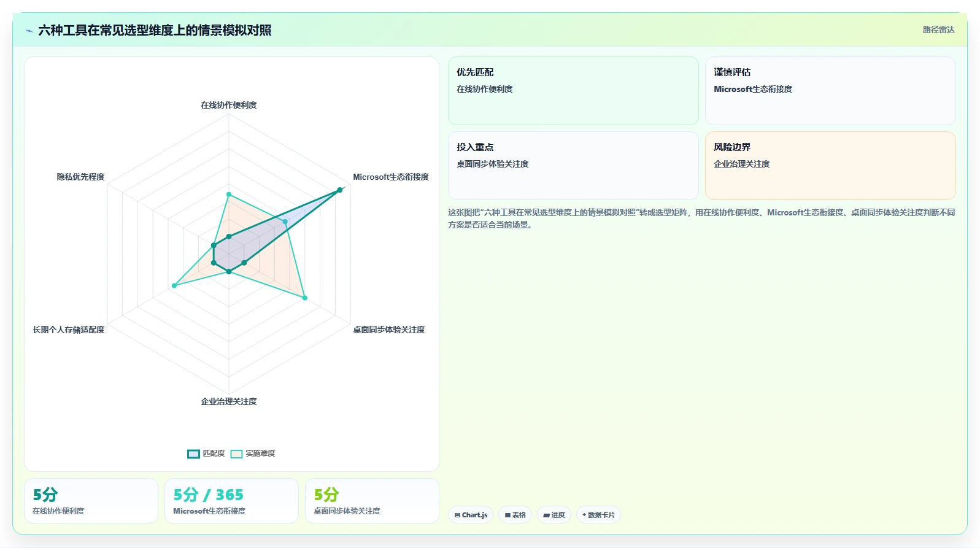The height and width of the screenshot is (548, 980).
Task: Toggle the 匹配度 legend swatch
Action: coord(193,453)
